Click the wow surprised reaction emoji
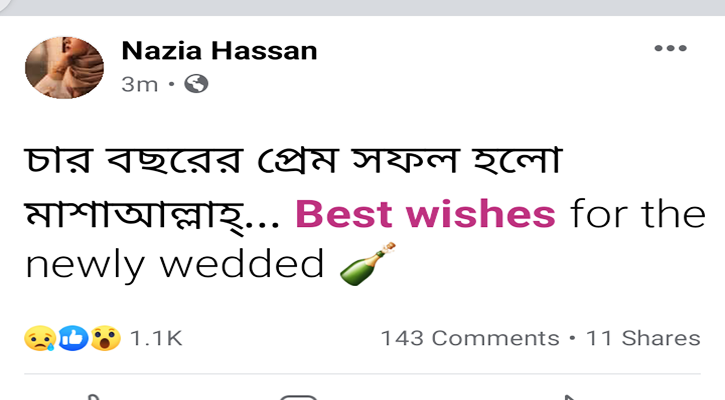The width and height of the screenshot is (725, 400). (x=104, y=339)
